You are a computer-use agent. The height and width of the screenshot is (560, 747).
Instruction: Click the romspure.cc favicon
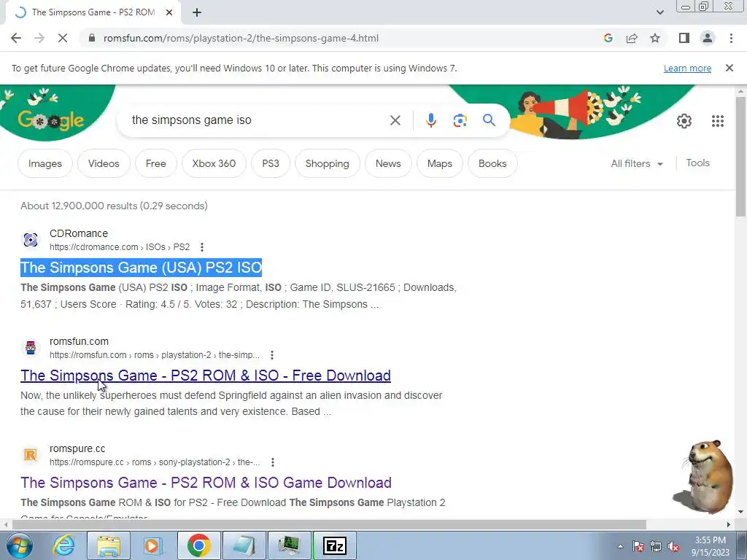[x=31, y=455]
